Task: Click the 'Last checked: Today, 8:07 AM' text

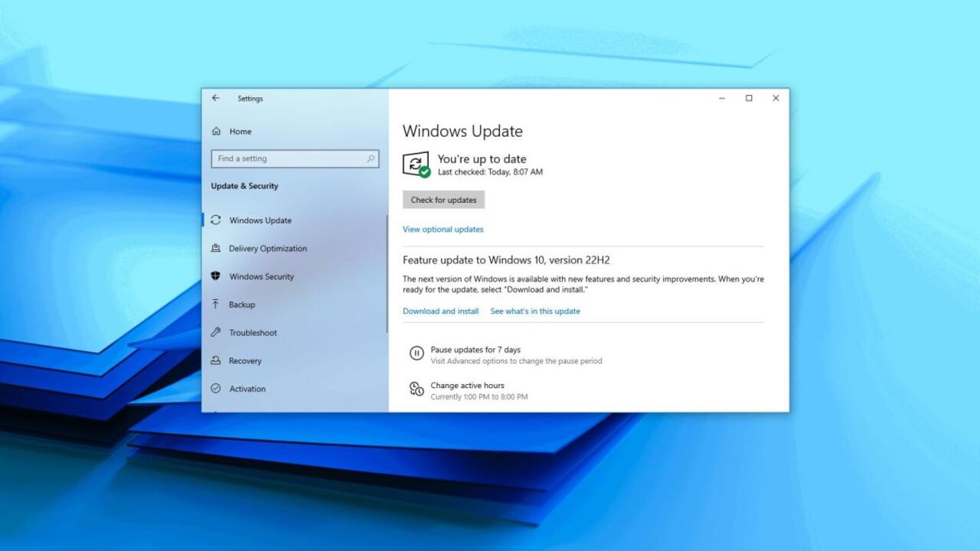Action: point(490,173)
